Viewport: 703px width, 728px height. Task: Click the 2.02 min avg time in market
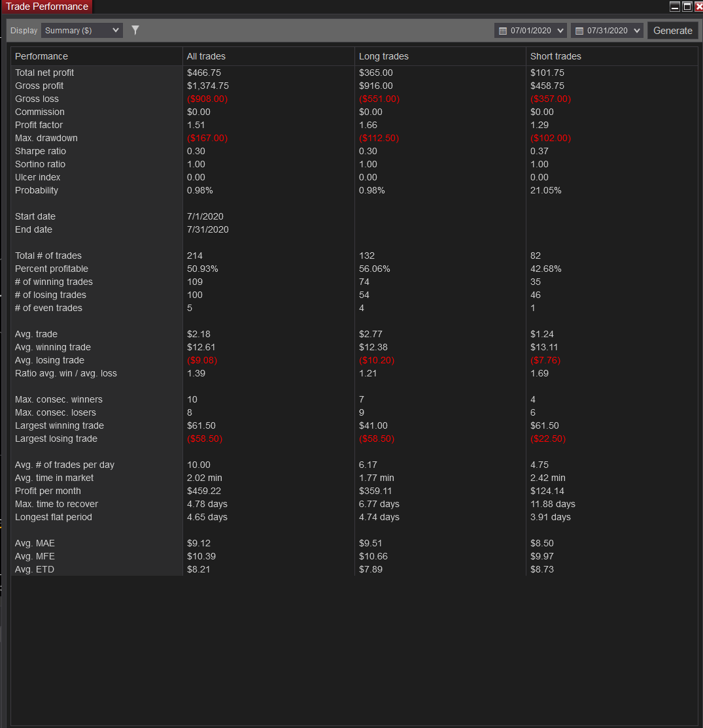coord(205,478)
